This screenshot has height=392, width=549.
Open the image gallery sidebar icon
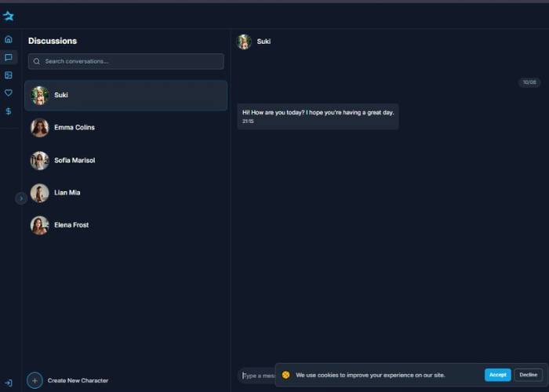[9, 75]
